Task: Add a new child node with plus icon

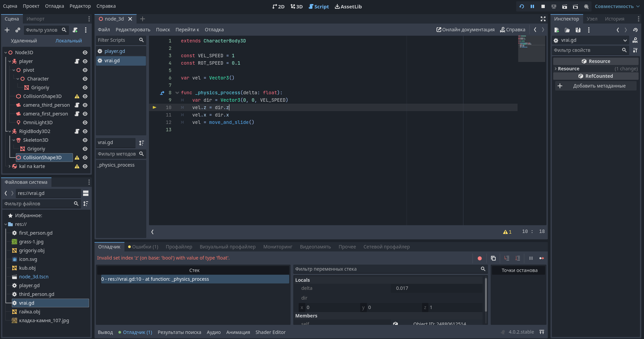Action: (x=7, y=30)
